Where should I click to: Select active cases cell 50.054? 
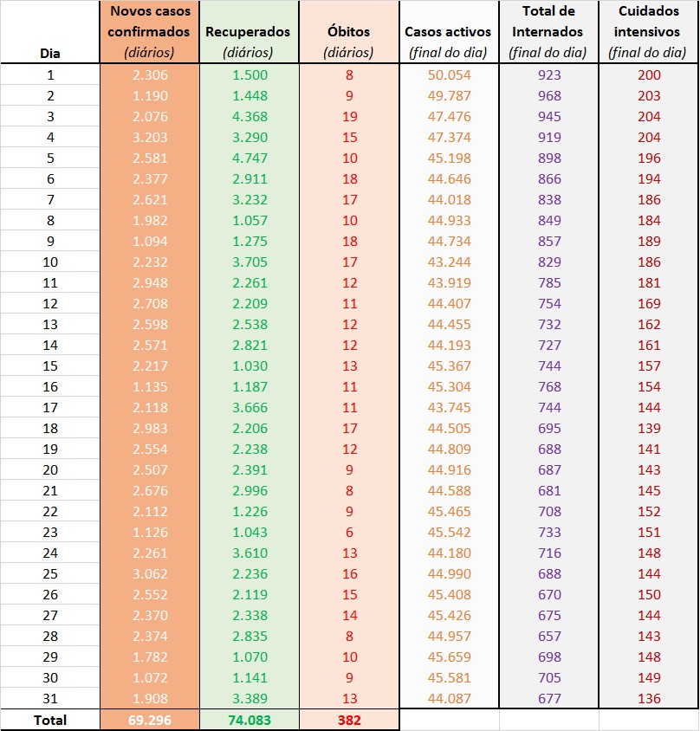pos(448,74)
